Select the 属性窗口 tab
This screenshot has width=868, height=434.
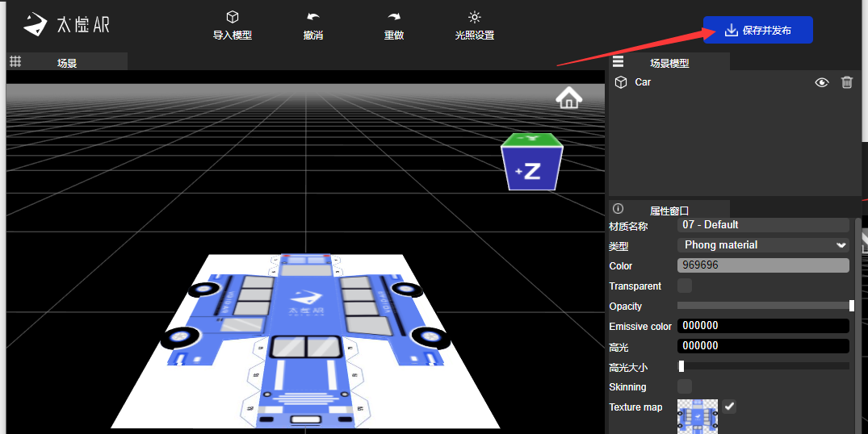[x=669, y=210]
